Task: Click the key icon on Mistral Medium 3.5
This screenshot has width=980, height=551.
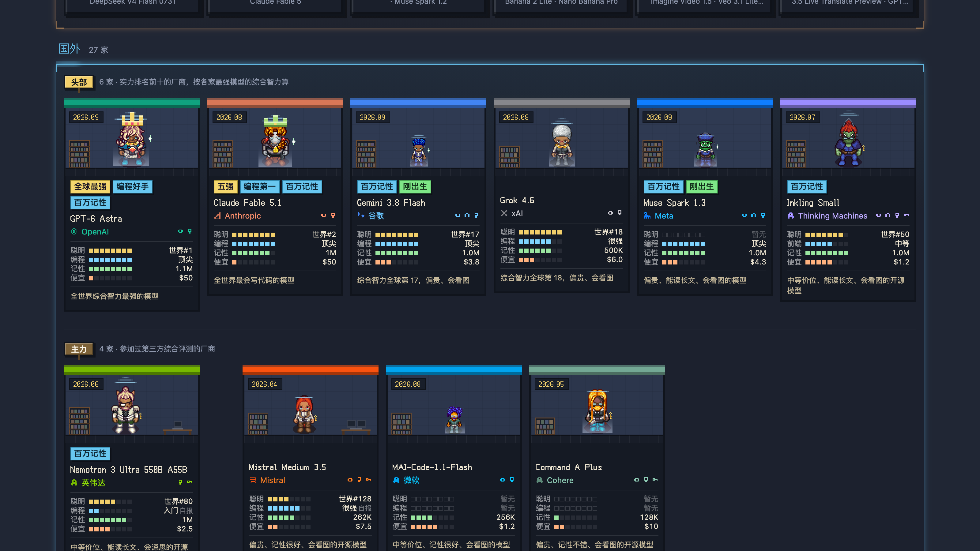Action: [369, 480]
